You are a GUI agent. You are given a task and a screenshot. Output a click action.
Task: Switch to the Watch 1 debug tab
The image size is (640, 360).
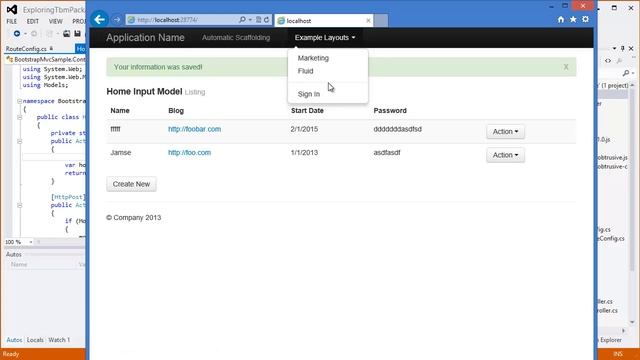59,340
